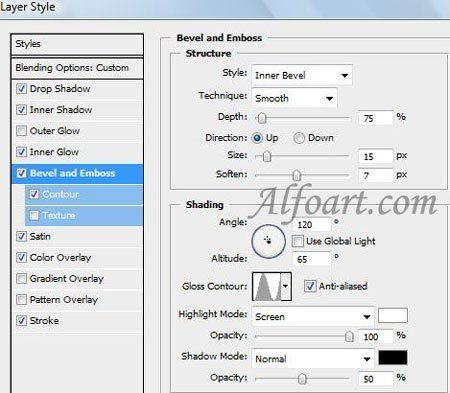Click the Soften slider handle
The height and width of the screenshot is (393, 450).
tap(296, 175)
